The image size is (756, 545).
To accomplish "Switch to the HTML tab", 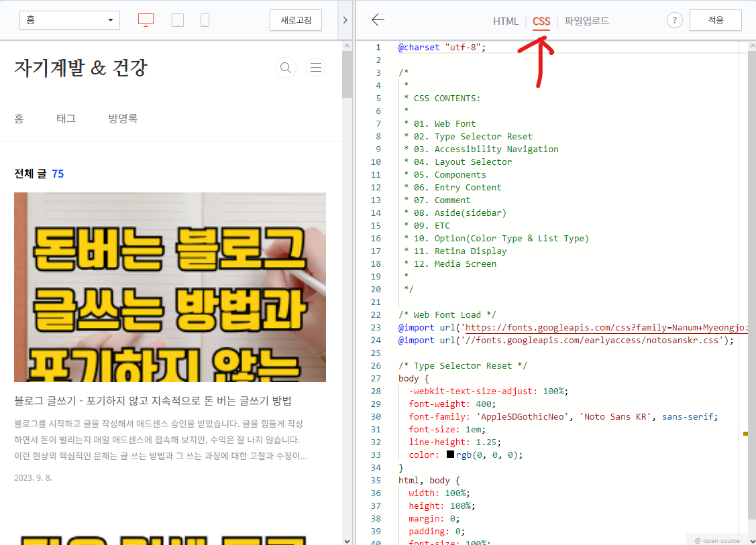I will (506, 21).
